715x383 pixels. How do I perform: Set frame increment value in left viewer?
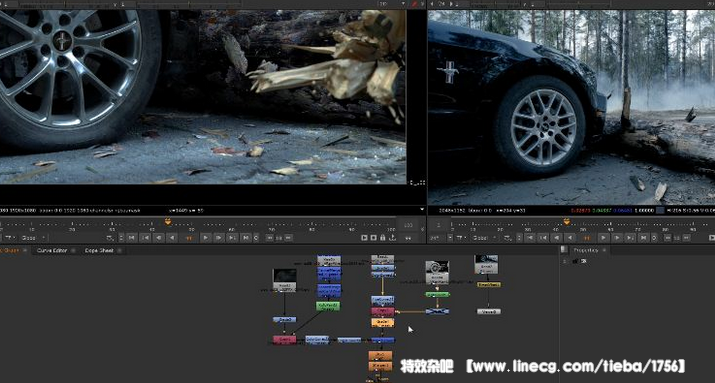click(279, 238)
